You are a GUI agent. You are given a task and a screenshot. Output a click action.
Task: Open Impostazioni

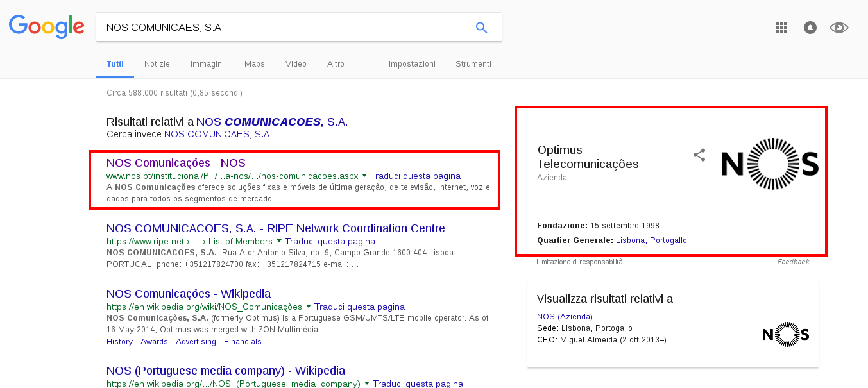pos(412,64)
